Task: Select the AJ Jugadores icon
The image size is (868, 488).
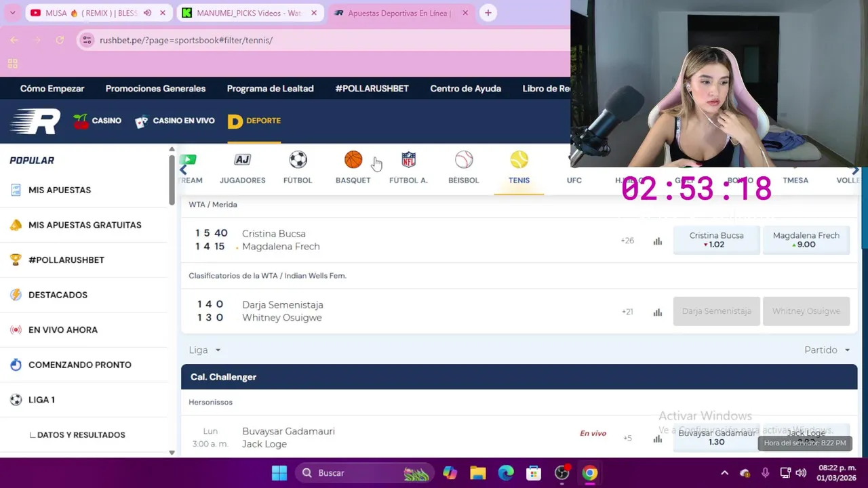Action: coord(242,160)
